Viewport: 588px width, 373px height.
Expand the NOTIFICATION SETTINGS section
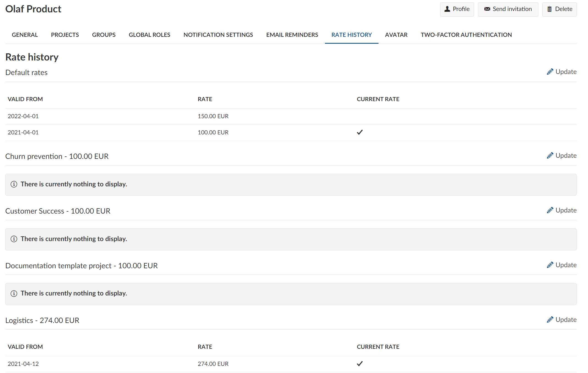(218, 35)
